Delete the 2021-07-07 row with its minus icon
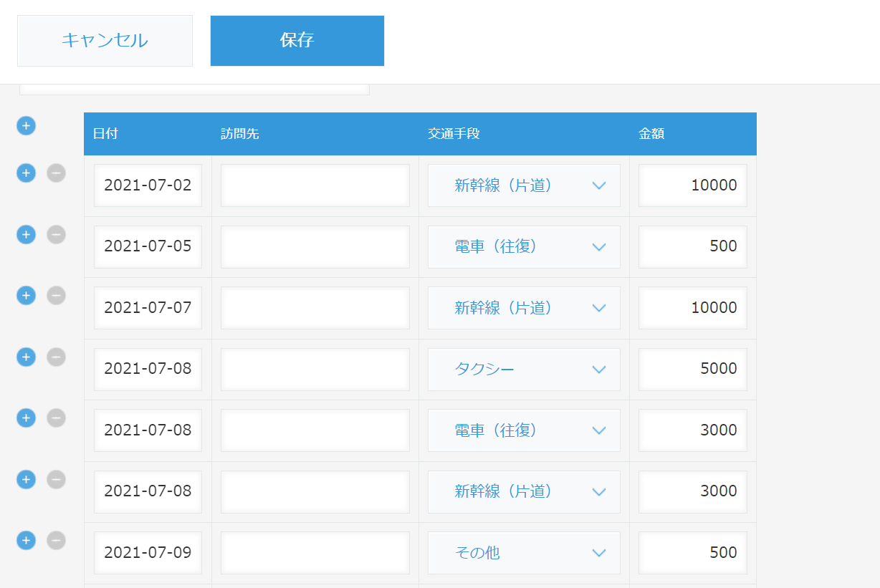880x588 pixels. coord(56,295)
